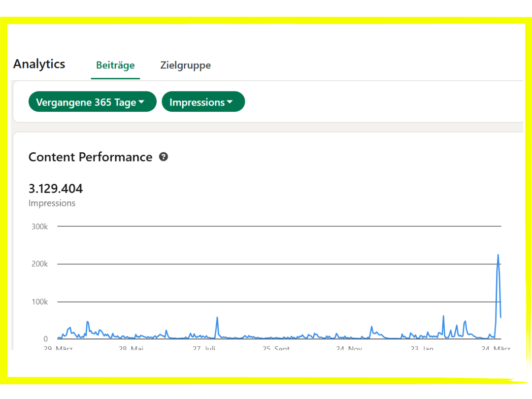
Task: Click the 300k y-axis label
Action: tap(39, 227)
